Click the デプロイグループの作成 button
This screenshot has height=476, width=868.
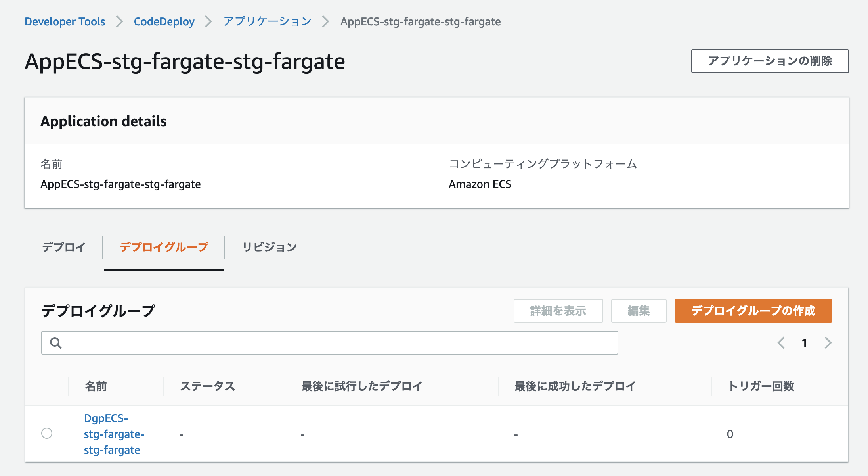click(753, 311)
